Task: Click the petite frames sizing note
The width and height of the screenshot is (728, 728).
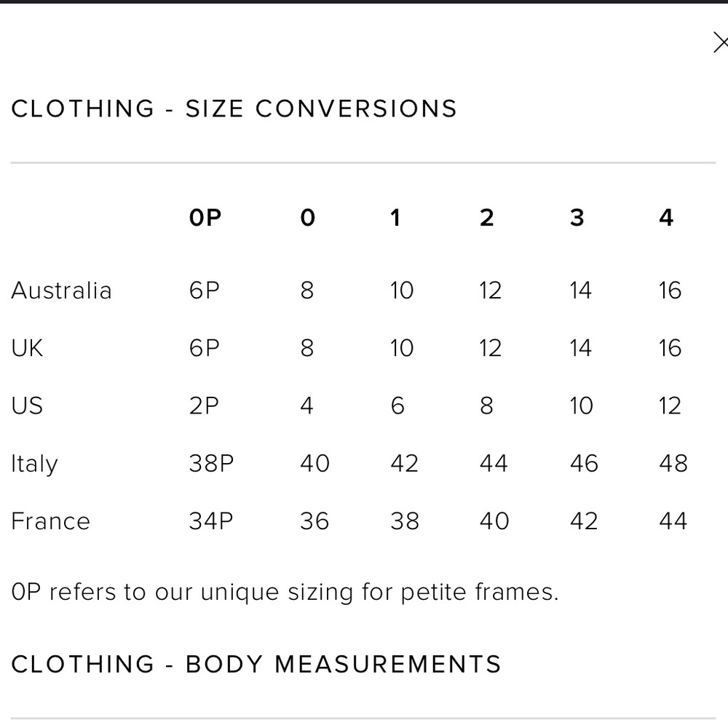Action: [285, 592]
